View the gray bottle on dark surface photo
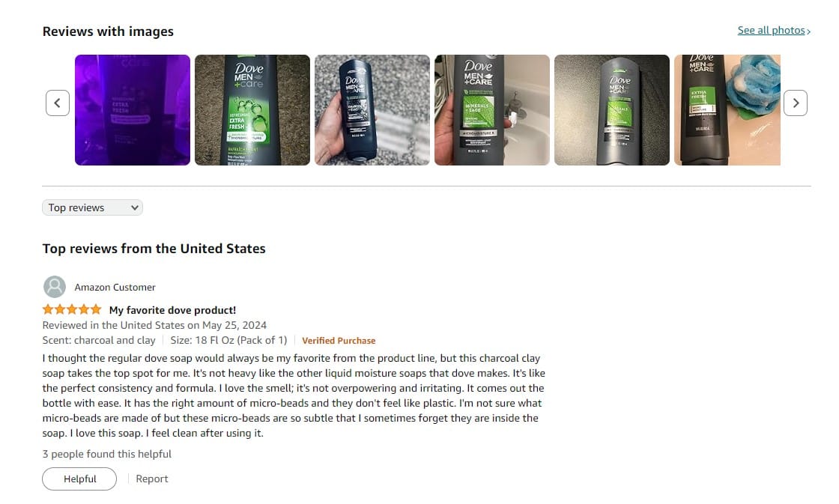This screenshot has height=504, width=839. click(x=612, y=109)
